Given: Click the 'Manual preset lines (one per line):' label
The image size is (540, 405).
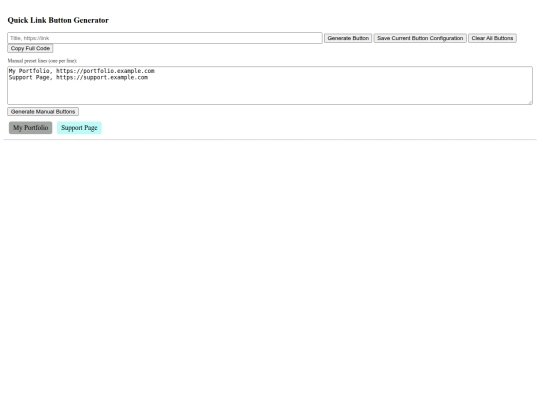Looking at the screenshot, I should point(42,61).
